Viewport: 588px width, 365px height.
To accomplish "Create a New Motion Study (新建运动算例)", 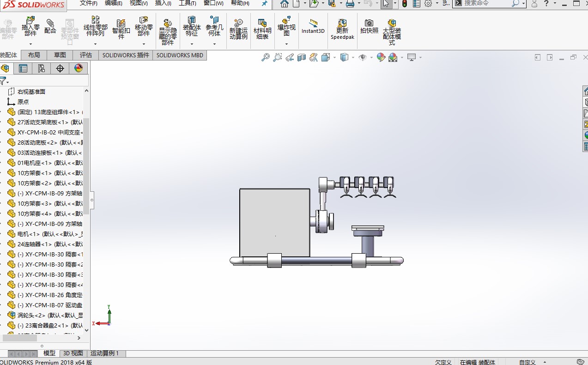I will tap(238, 29).
